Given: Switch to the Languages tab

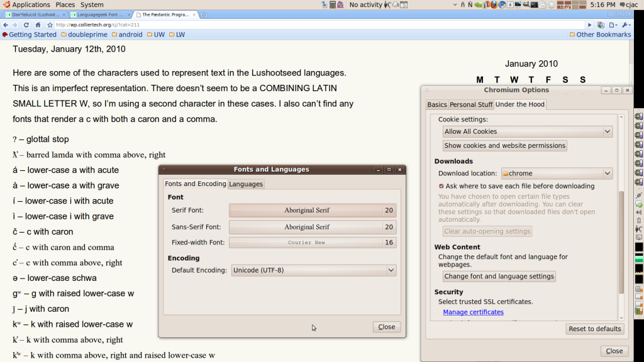Looking at the screenshot, I should [x=246, y=184].
